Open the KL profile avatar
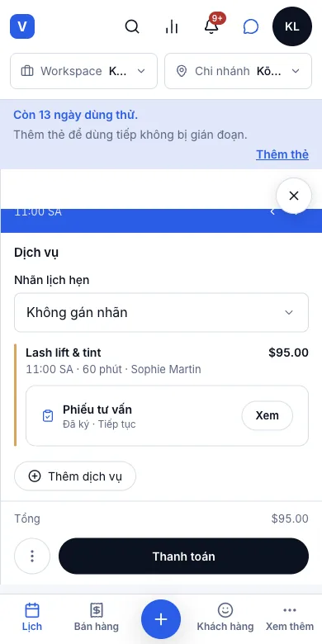 point(292,26)
